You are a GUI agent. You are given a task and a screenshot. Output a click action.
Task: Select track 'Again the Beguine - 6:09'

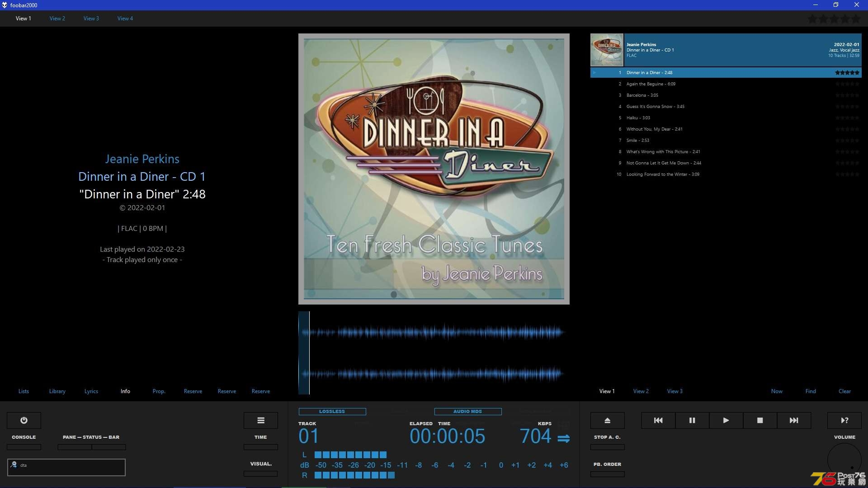tap(726, 84)
